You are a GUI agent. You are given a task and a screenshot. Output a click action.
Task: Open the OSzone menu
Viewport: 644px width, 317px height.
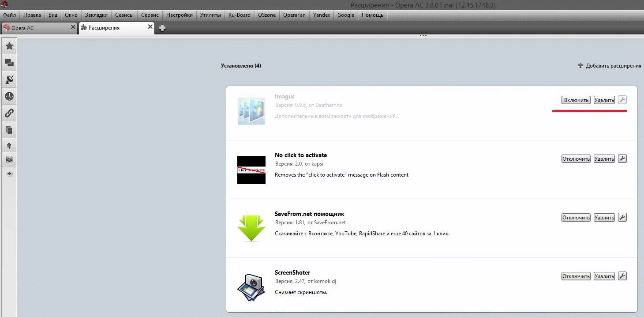pos(267,15)
